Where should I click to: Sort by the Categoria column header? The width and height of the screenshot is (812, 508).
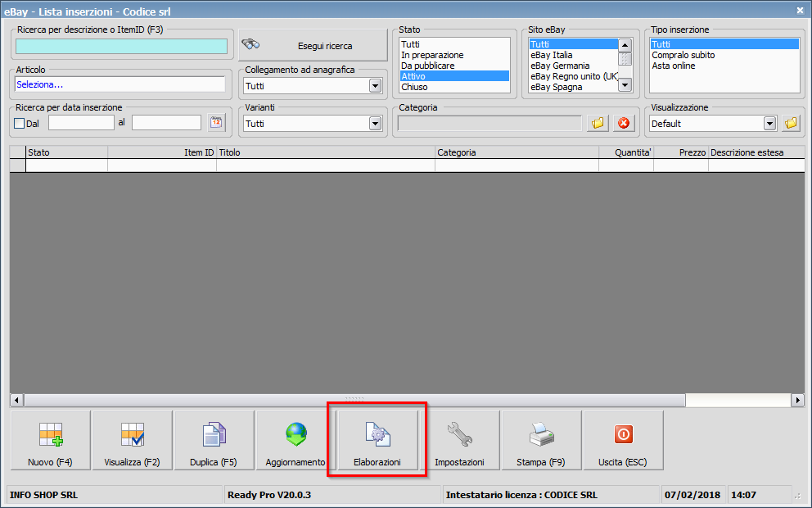(517, 152)
